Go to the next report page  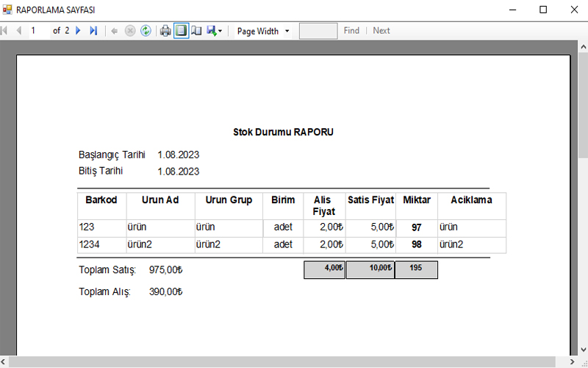(78, 31)
